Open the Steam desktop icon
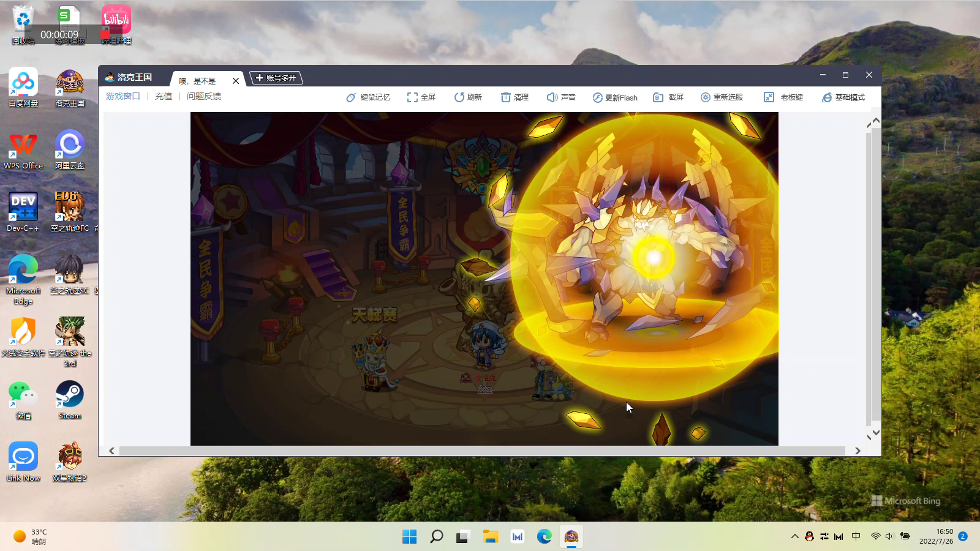Viewport: 980px width, 551px height. (x=70, y=400)
